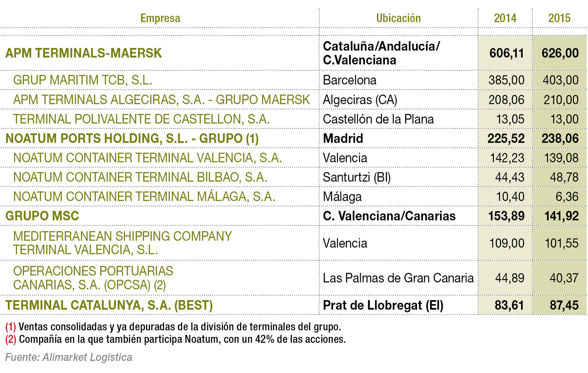
Task: Click the 2015 column header
Action: point(559,18)
